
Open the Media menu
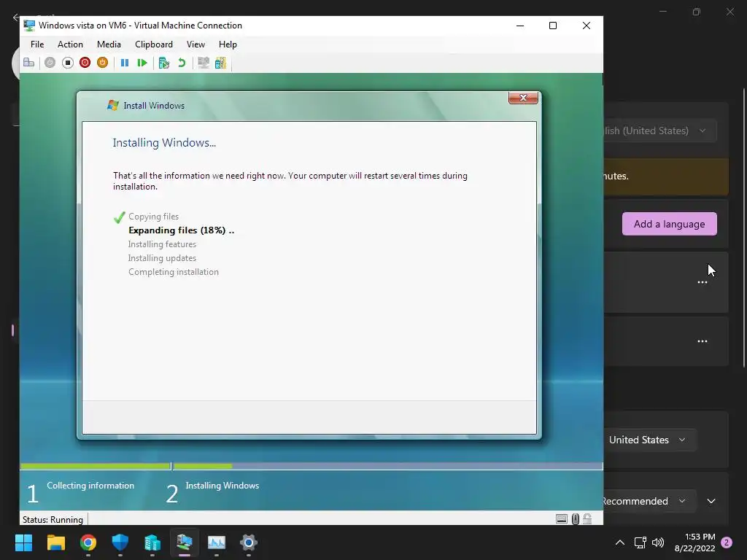[x=109, y=44]
